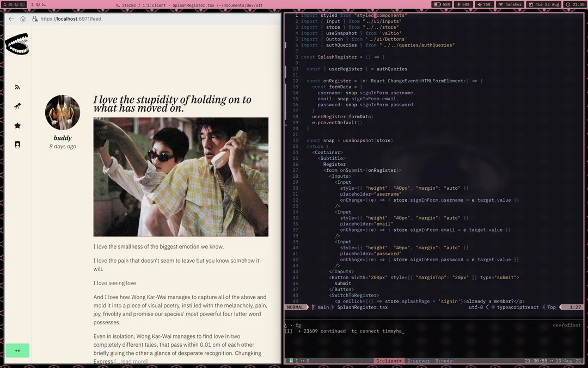This screenshot has height=368, width=588.
Task: Place cursor on e.preventDefault() line
Action: click(x=337, y=123)
